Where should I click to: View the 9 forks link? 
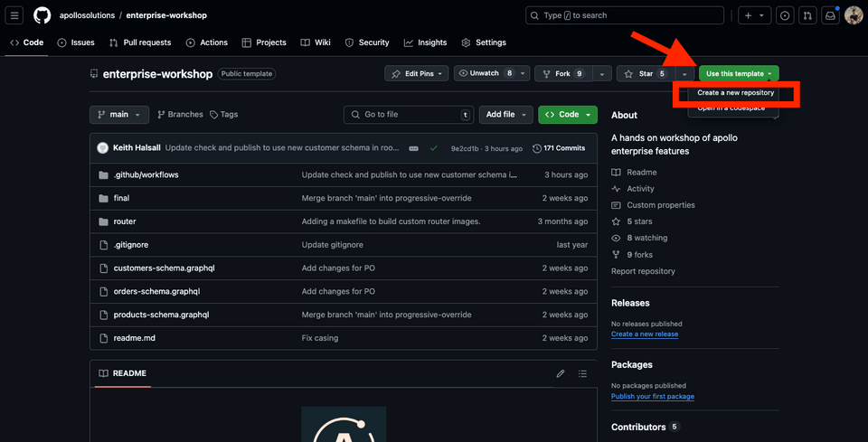point(632,255)
